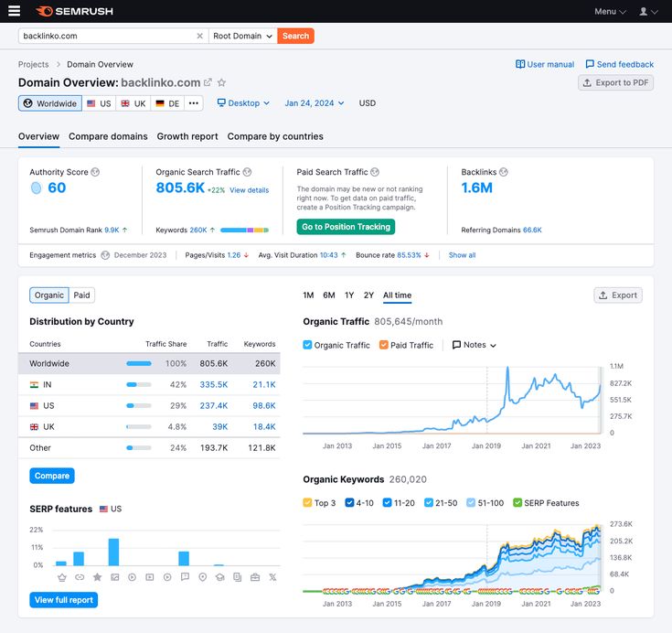This screenshot has width=672, height=633.
Task: Toggle the Paid Traffic checkbox
Action: 384,345
